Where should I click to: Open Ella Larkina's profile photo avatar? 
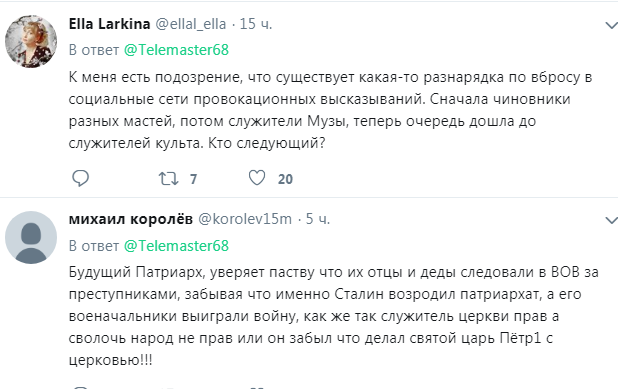[31, 41]
